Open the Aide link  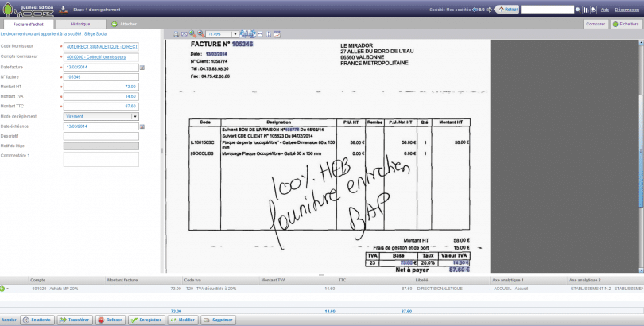[x=604, y=10]
